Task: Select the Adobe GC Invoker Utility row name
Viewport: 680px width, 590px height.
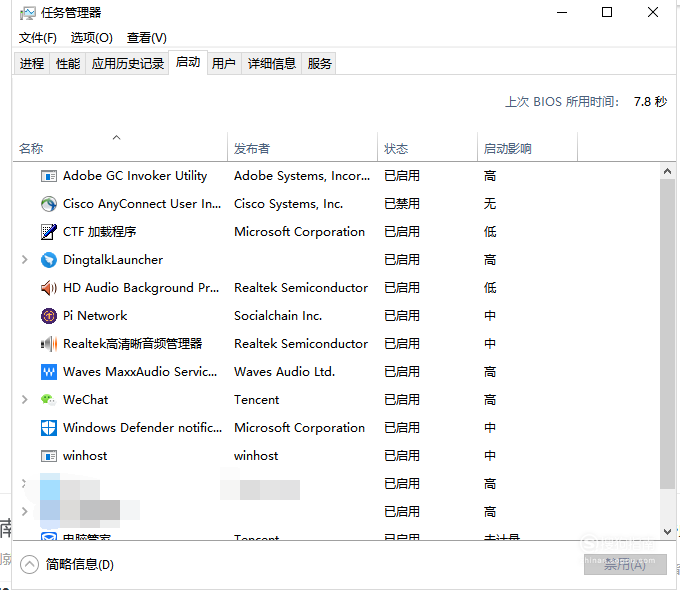Action: (x=135, y=176)
